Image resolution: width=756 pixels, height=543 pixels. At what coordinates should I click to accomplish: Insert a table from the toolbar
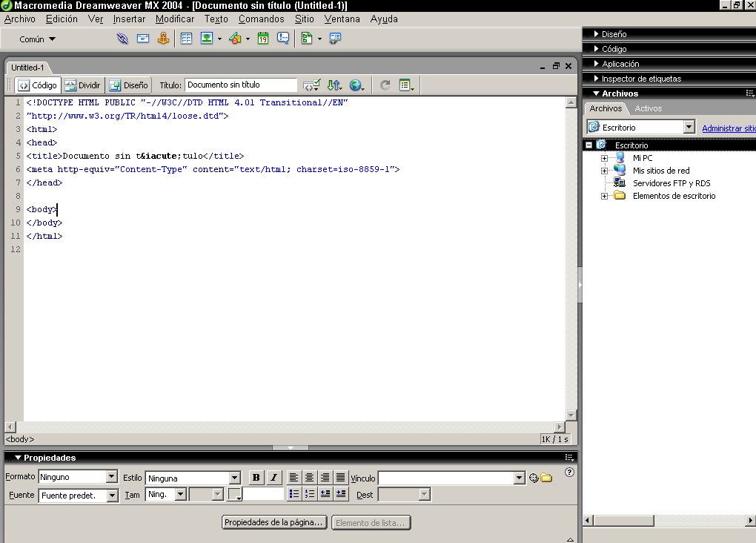pyautogui.click(x=186, y=39)
